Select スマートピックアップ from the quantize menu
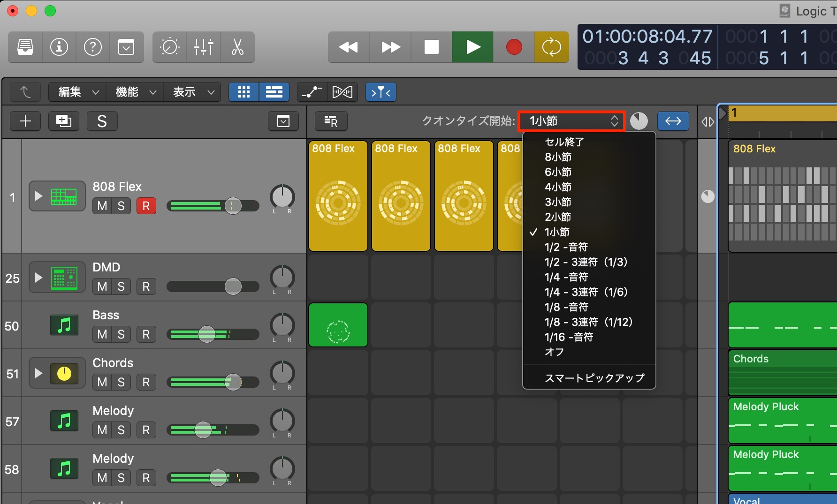This screenshot has width=837, height=504. tap(589, 378)
